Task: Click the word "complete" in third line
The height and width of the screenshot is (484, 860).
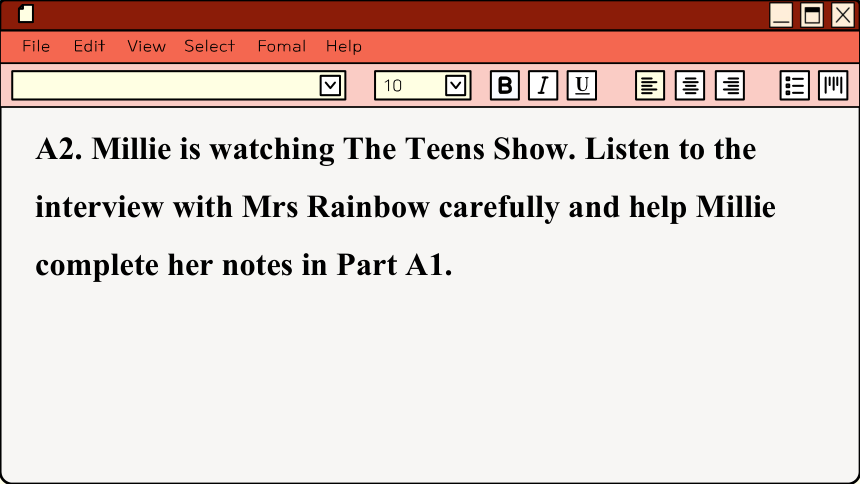Action: coord(97,266)
